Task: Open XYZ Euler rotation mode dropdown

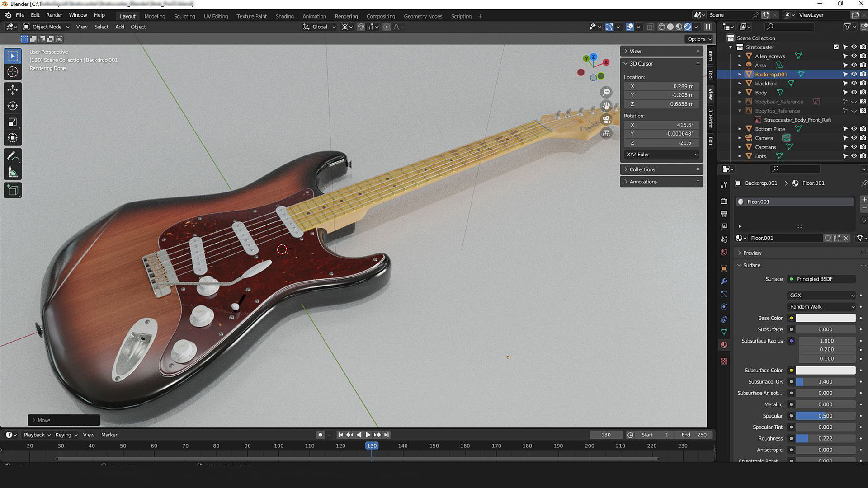Action: coord(662,155)
